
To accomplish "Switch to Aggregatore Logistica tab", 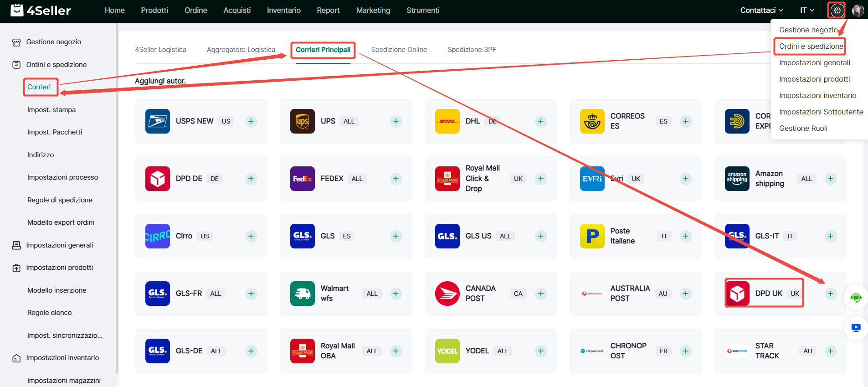I will [x=241, y=50].
